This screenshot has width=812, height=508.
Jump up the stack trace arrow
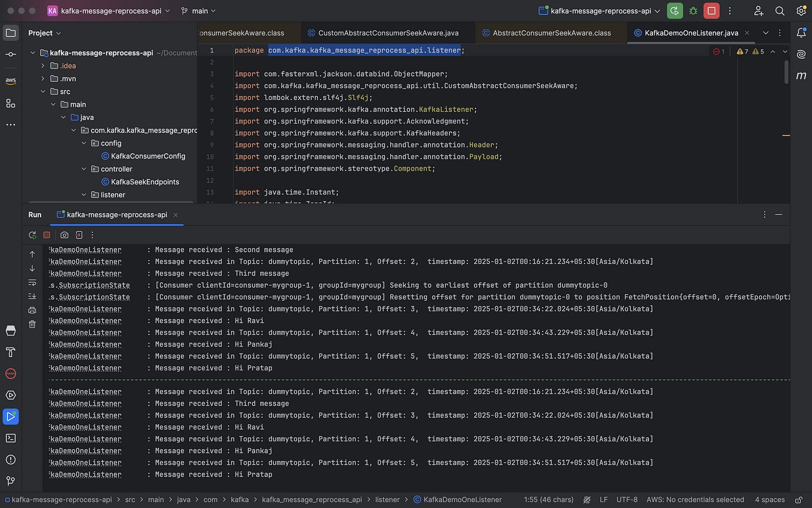[32, 254]
